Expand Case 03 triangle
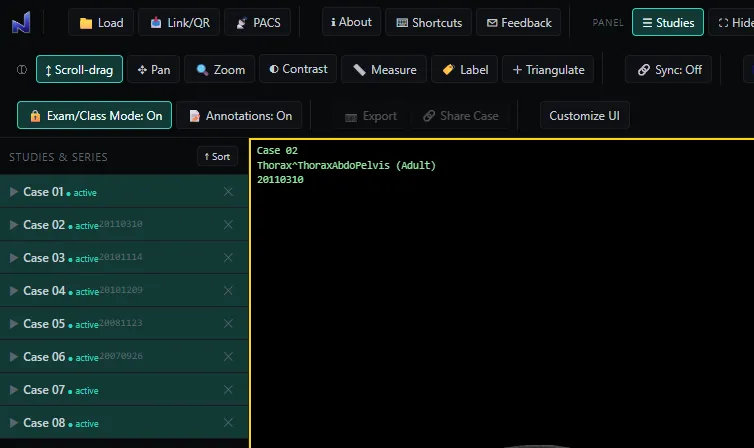 [x=14, y=258]
